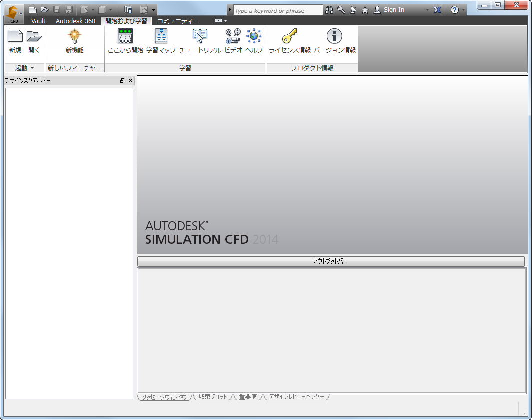Close the デザインスタディバー panel
The image size is (532, 420).
[x=130, y=81]
